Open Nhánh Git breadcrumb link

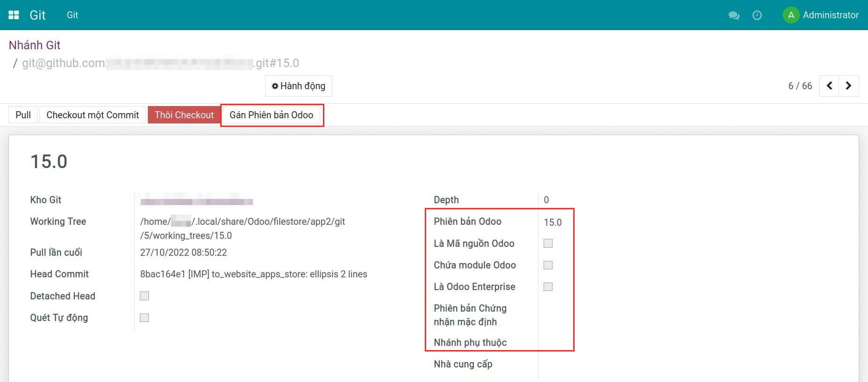[x=35, y=45]
